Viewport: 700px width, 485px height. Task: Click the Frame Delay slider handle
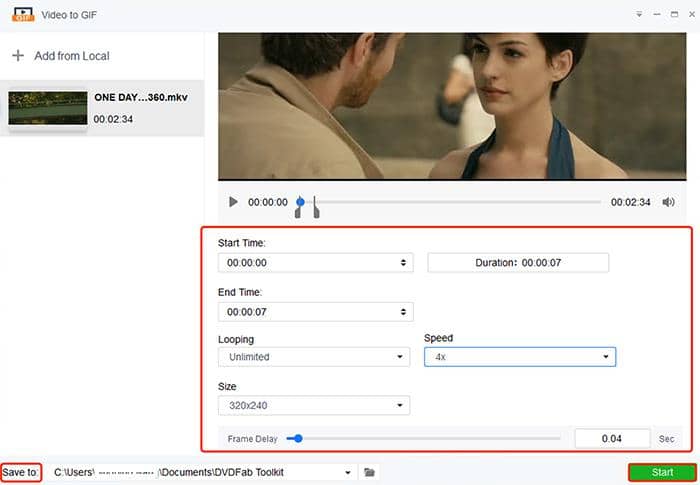298,439
